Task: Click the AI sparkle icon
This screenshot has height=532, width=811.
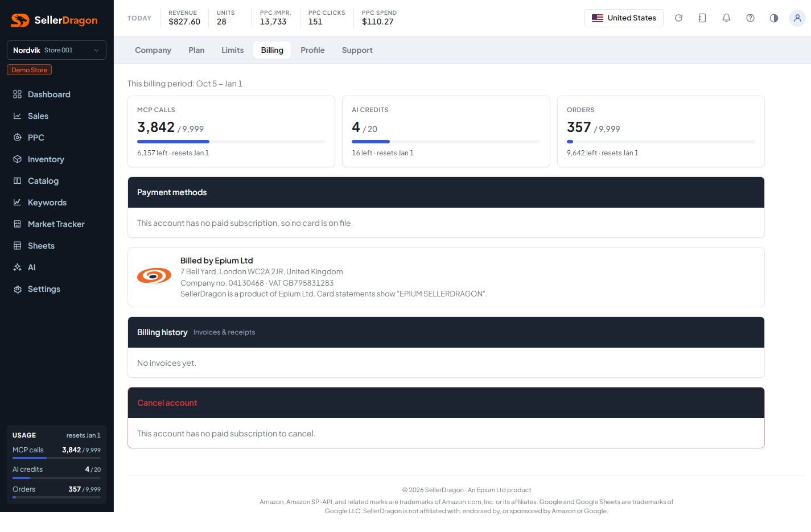Action: click(x=18, y=267)
